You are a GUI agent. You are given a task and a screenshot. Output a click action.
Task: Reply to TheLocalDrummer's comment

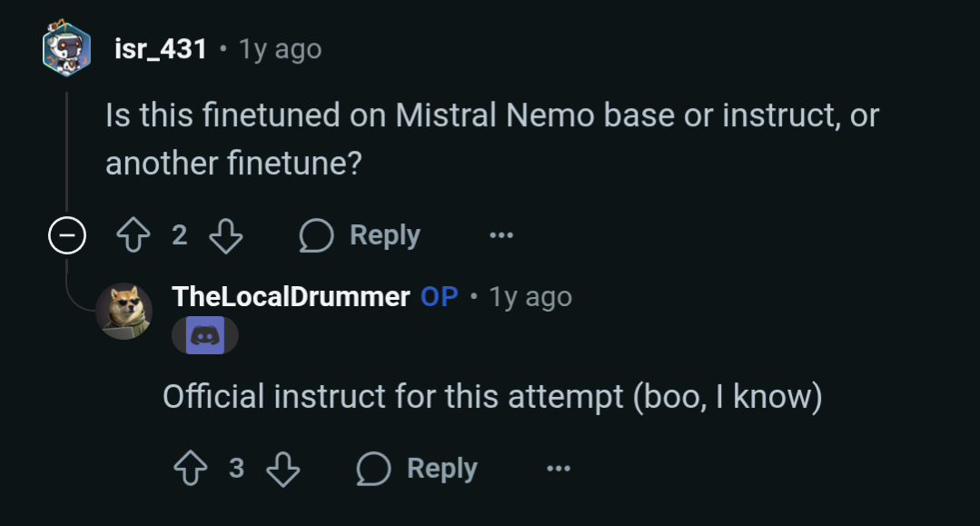(x=417, y=469)
